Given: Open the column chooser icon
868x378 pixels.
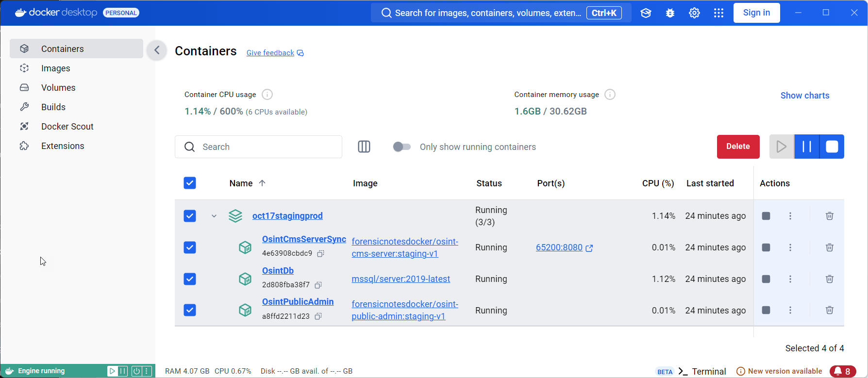Looking at the screenshot, I should (x=364, y=147).
